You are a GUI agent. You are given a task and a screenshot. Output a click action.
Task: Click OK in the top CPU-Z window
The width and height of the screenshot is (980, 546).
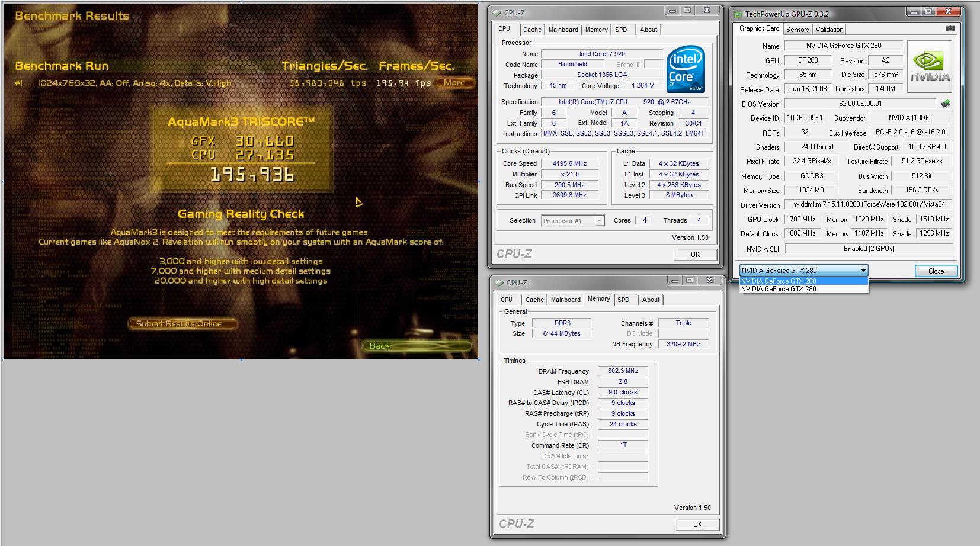pos(695,254)
